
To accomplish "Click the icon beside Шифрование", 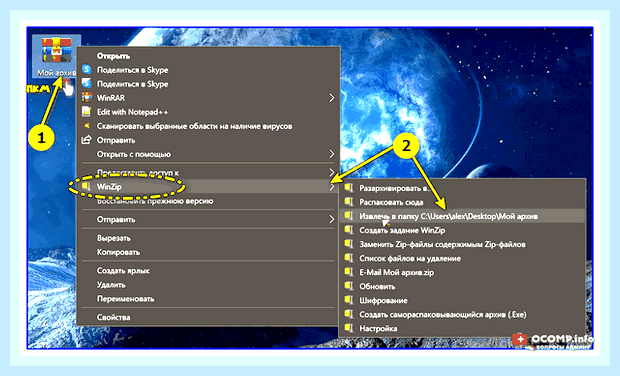I will [349, 300].
